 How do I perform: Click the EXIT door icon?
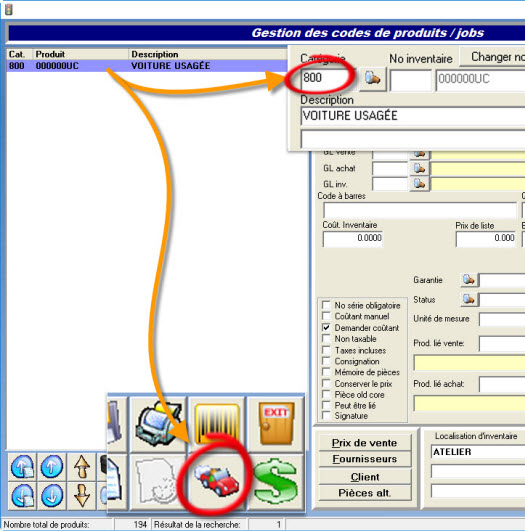[276, 424]
